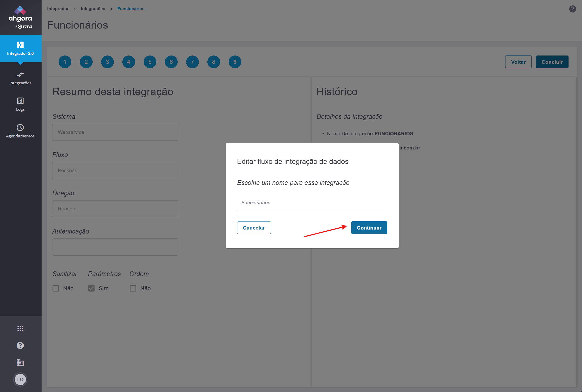Jump to step 5 in the stepper

coord(150,62)
